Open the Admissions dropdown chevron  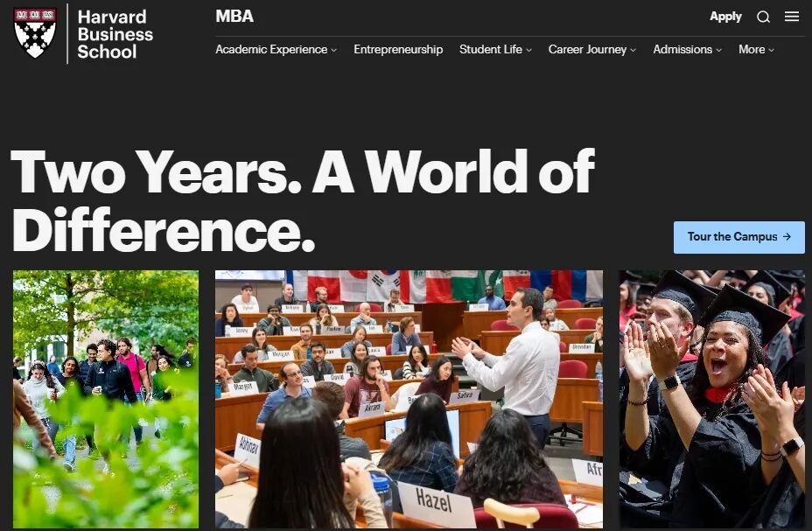click(x=718, y=50)
